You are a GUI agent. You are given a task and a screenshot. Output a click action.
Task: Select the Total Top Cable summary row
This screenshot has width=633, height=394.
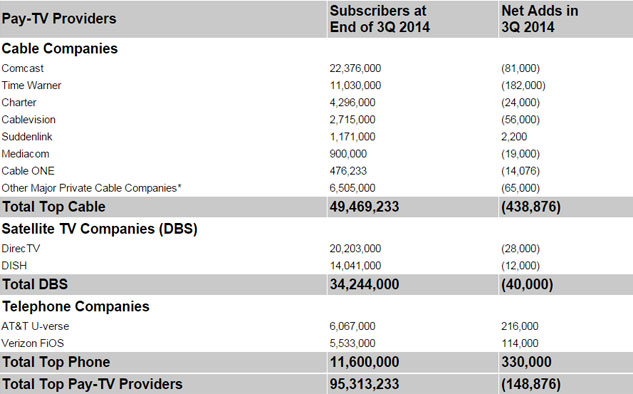[316, 207]
